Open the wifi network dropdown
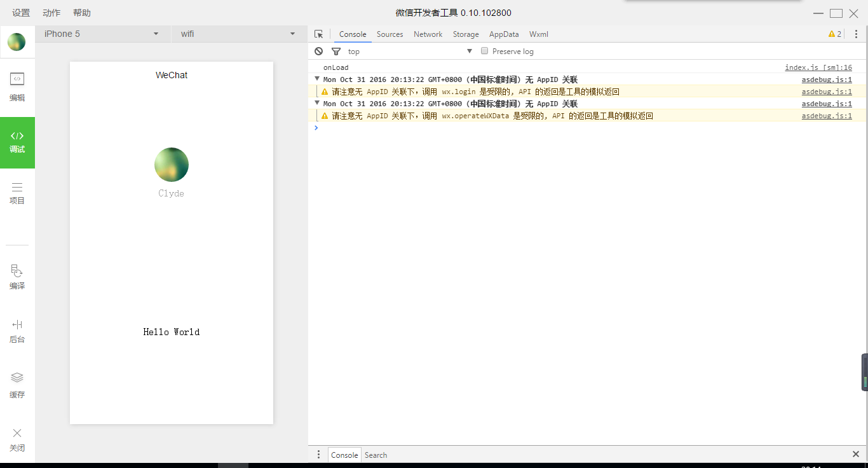868x468 pixels. coord(239,34)
